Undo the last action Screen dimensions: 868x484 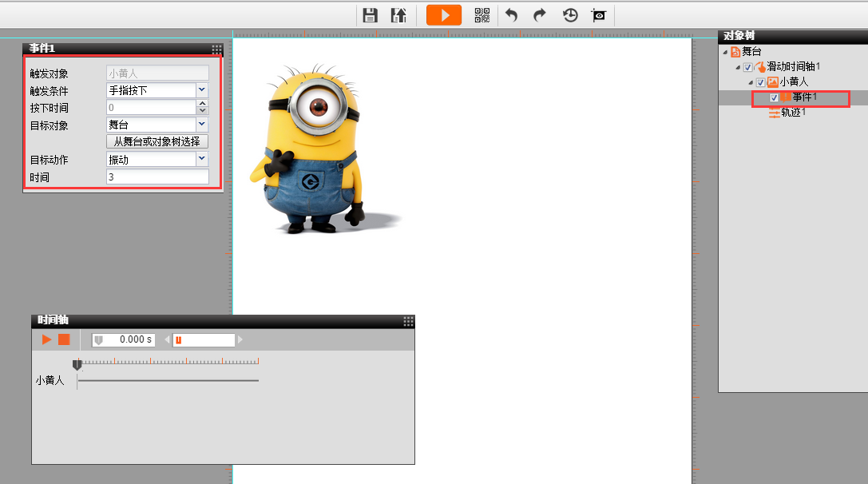(x=512, y=15)
